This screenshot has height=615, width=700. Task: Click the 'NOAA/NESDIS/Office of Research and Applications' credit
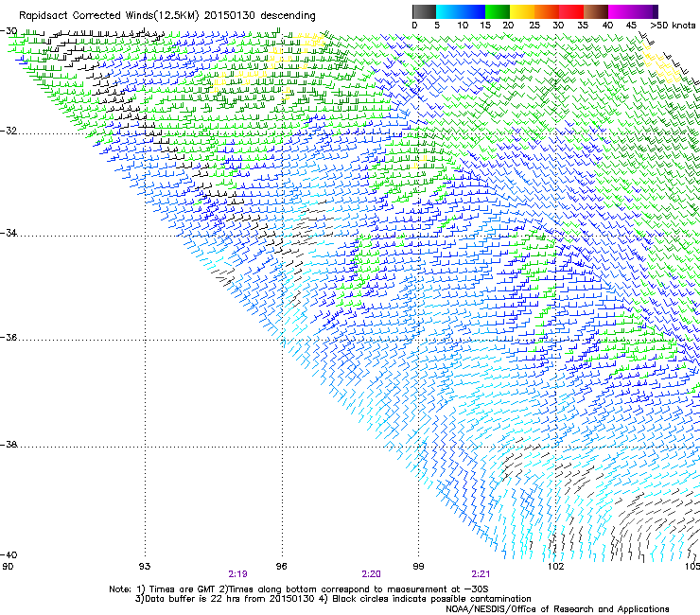557,609
